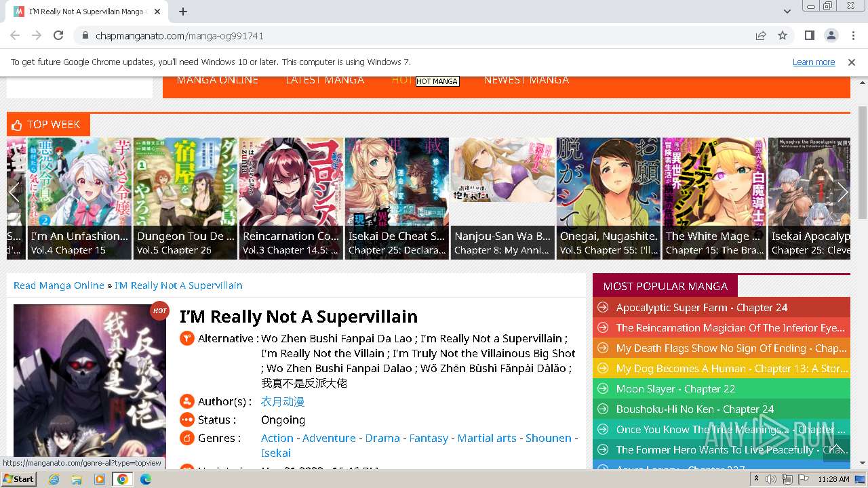Viewport: 868px width, 488px height.
Task: Open Isekai De Cheat manga thumbnail
Action: click(x=397, y=198)
